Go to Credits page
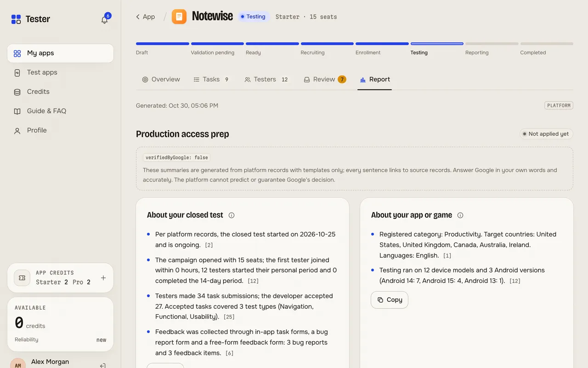Viewport: 588px width, 368px height. pyautogui.click(x=60, y=92)
